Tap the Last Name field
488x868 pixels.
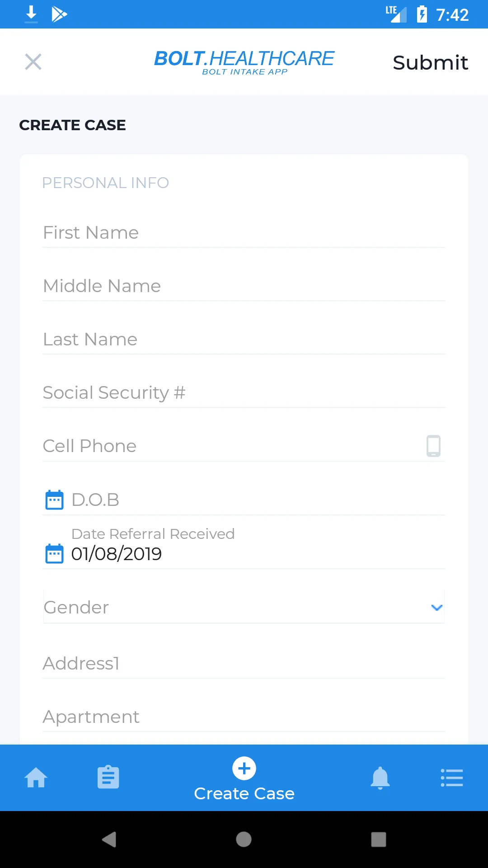point(244,340)
